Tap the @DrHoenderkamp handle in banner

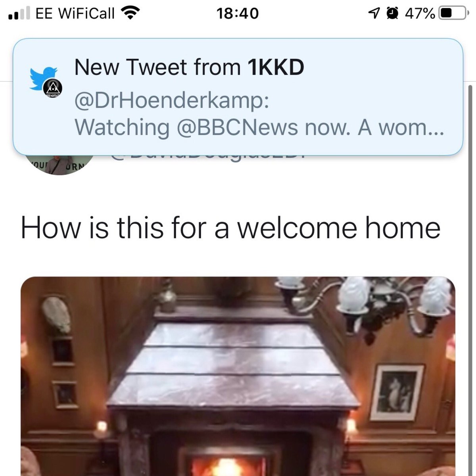click(172, 101)
